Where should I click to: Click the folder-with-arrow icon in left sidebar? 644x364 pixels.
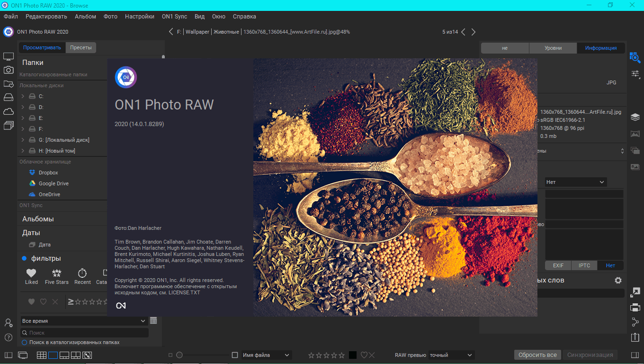(x=9, y=84)
